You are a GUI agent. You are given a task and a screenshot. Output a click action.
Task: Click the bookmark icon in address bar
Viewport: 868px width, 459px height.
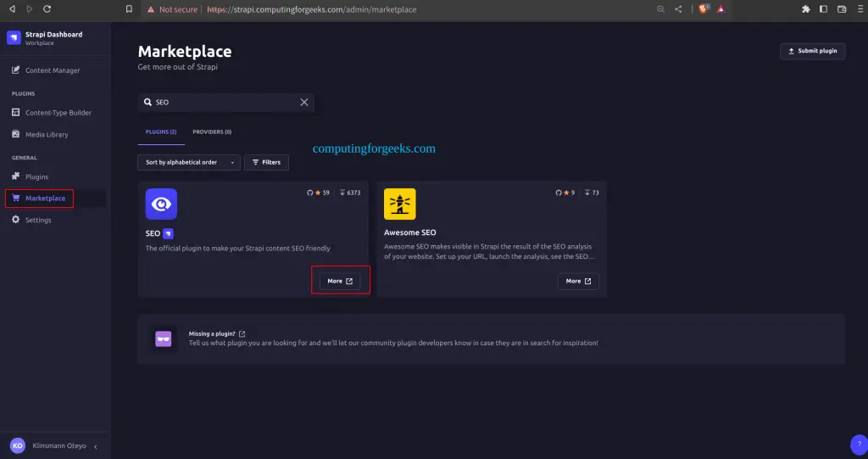tap(129, 9)
